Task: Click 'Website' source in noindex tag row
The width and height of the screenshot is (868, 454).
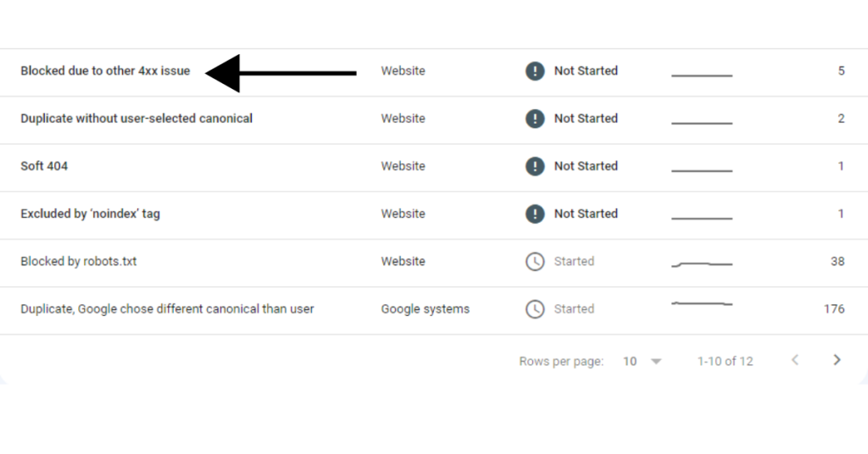Action: pos(403,213)
